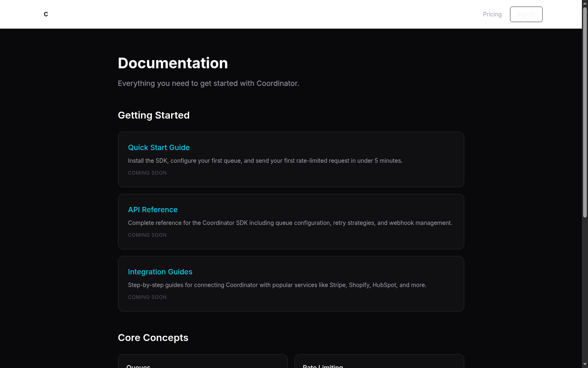Click the Sign in button
Screen dimensions: 588x368
pos(526,14)
